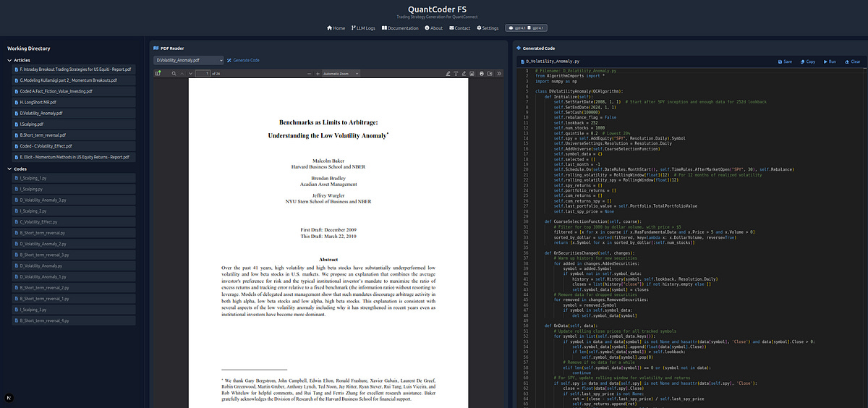Open D_Volatility_Anomaly.py in Codes list
Viewport: 868px width, 408px height.
point(75,265)
